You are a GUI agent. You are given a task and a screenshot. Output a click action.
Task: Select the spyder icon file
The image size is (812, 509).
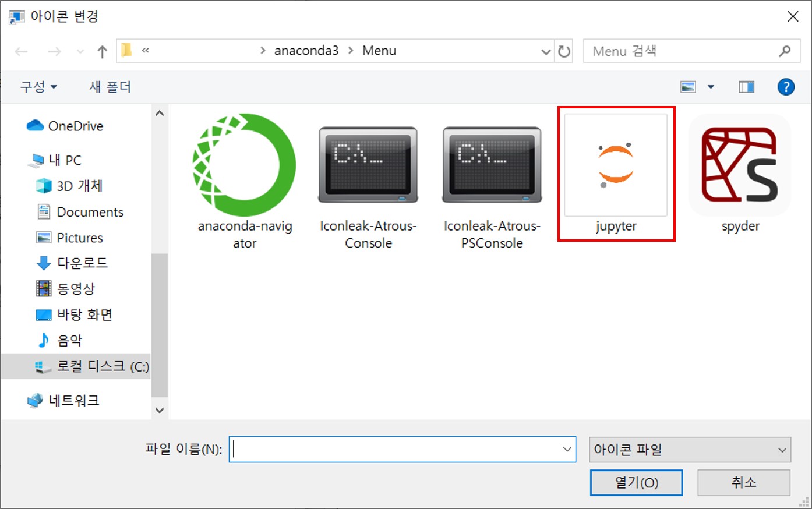pos(740,174)
